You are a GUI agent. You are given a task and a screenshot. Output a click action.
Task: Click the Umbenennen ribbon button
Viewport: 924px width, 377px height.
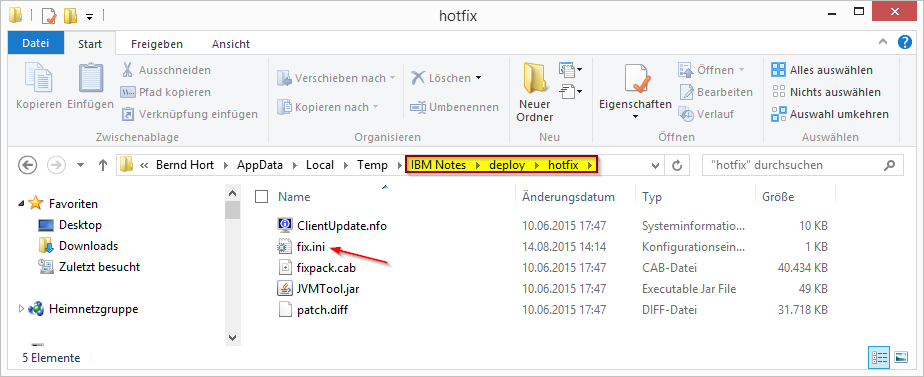tap(454, 107)
